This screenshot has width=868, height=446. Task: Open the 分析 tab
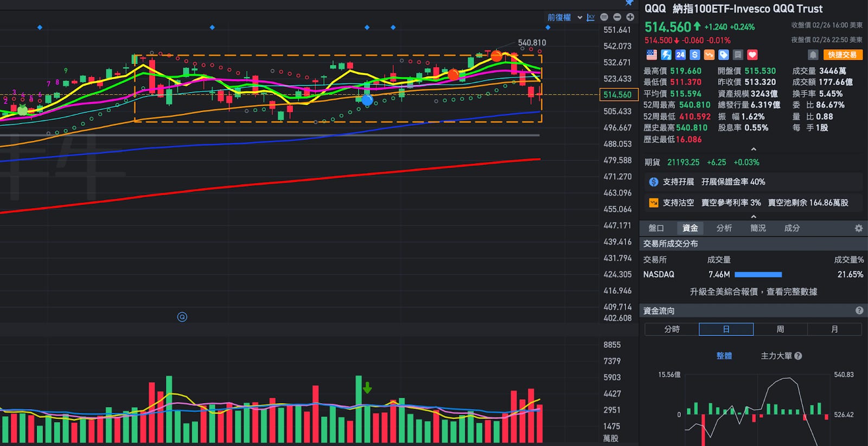[724, 228]
